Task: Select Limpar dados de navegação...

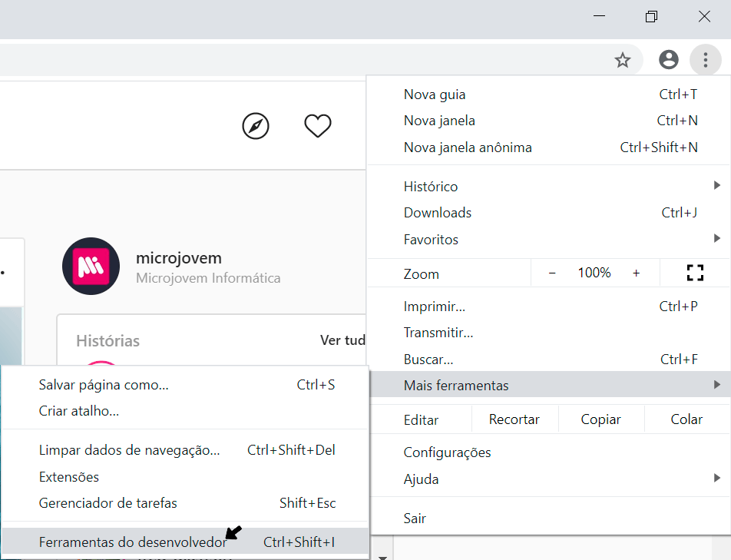Action: pyautogui.click(x=186, y=450)
